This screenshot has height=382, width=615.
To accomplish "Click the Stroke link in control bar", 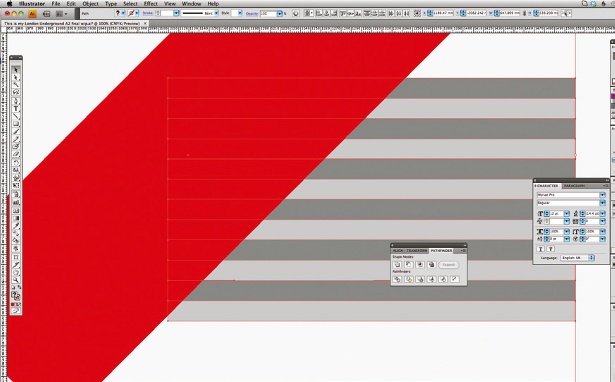I will pyautogui.click(x=147, y=13).
